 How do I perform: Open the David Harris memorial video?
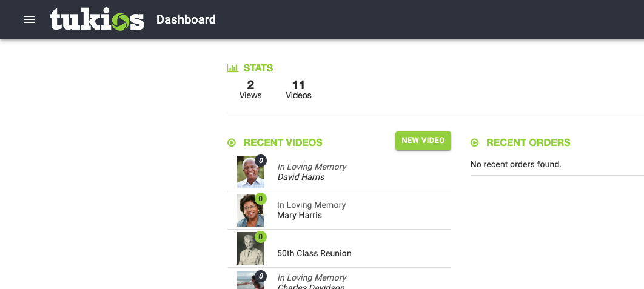coord(301,178)
